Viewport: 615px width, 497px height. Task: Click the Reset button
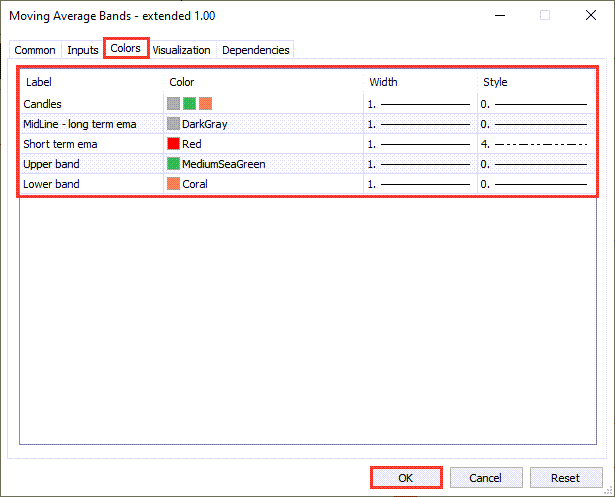567,478
